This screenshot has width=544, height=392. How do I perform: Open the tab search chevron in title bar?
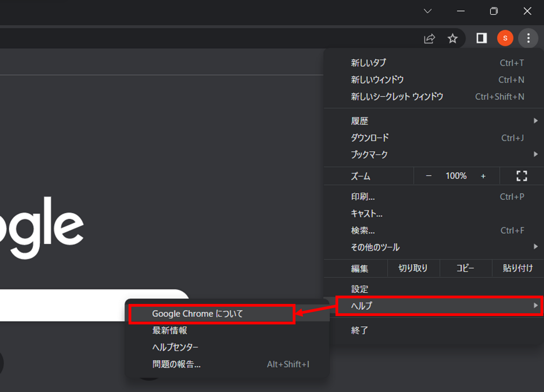coord(428,11)
